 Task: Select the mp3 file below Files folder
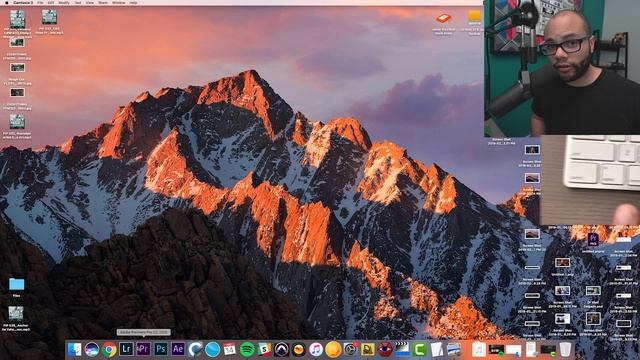click(16, 313)
